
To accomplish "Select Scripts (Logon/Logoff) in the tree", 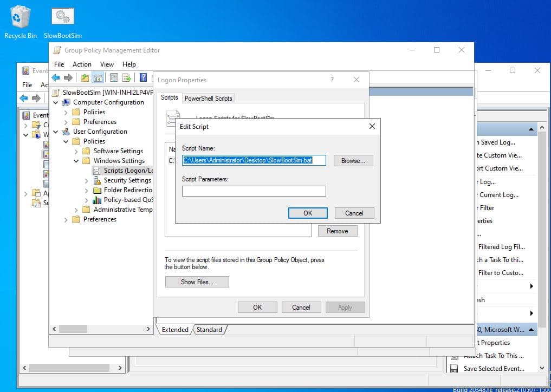I will [128, 171].
